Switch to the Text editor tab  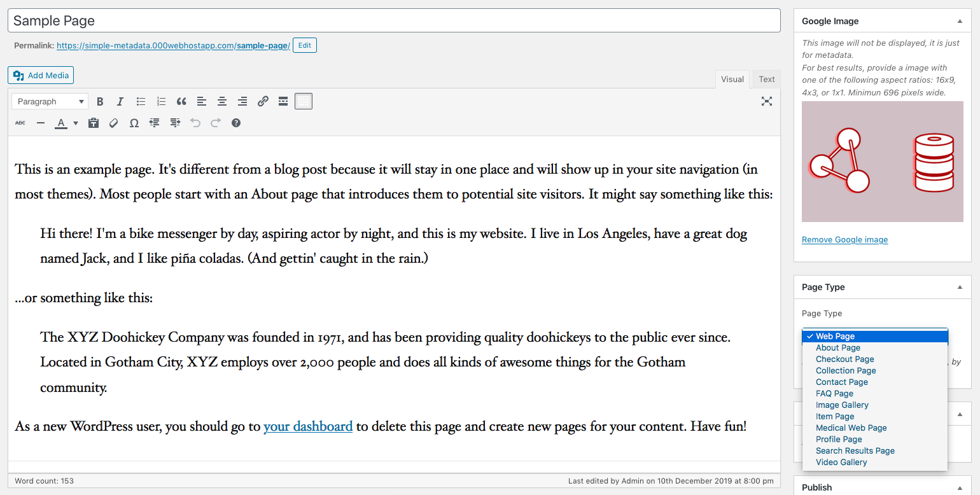click(767, 80)
